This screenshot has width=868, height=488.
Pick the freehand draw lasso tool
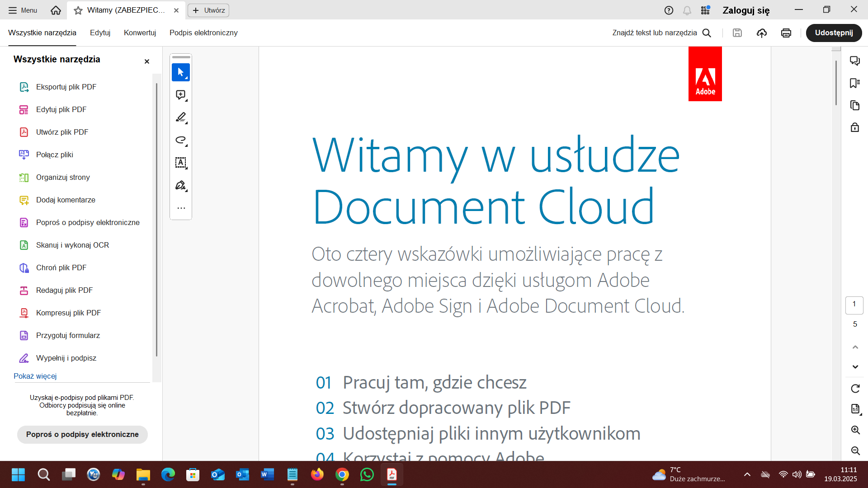181,140
